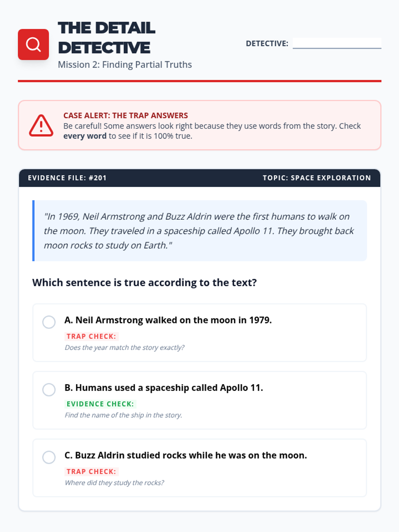The height and width of the screenshot is (532, 399).
Task: Click the red magnifying glass logo icon
Action: pos(33,45)
